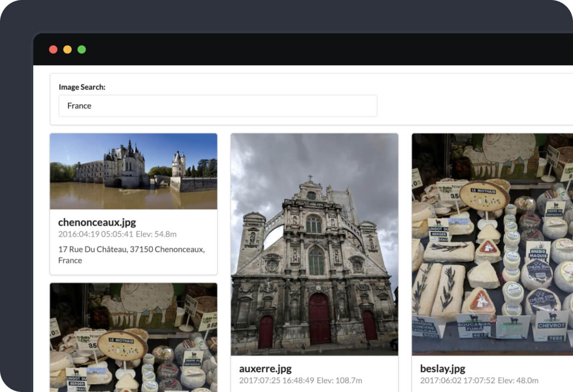Viewport: 573px width, 392px height.
Task: Click the chenonceaux.jpg filename
Action: (x=97, y=222)
